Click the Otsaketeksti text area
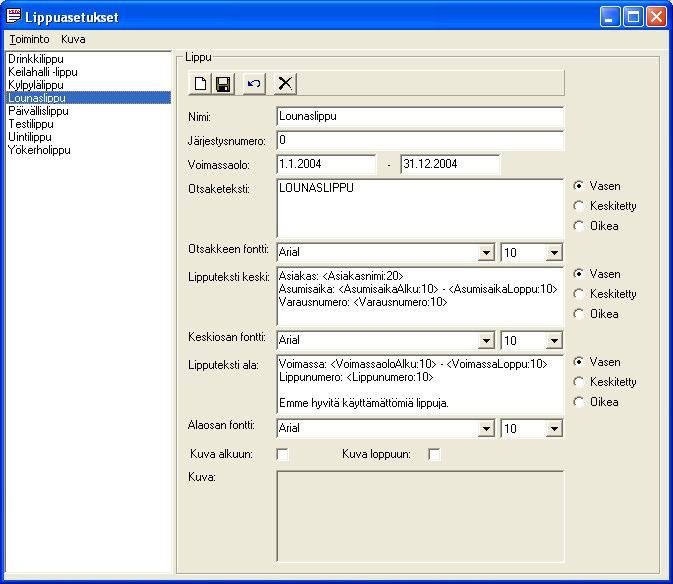 point(420,209)
